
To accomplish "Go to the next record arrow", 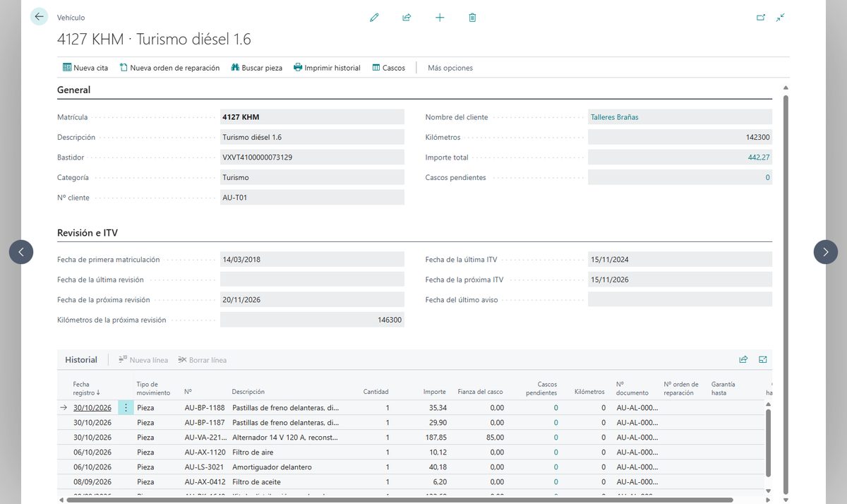I will click(x=826, y=252).
